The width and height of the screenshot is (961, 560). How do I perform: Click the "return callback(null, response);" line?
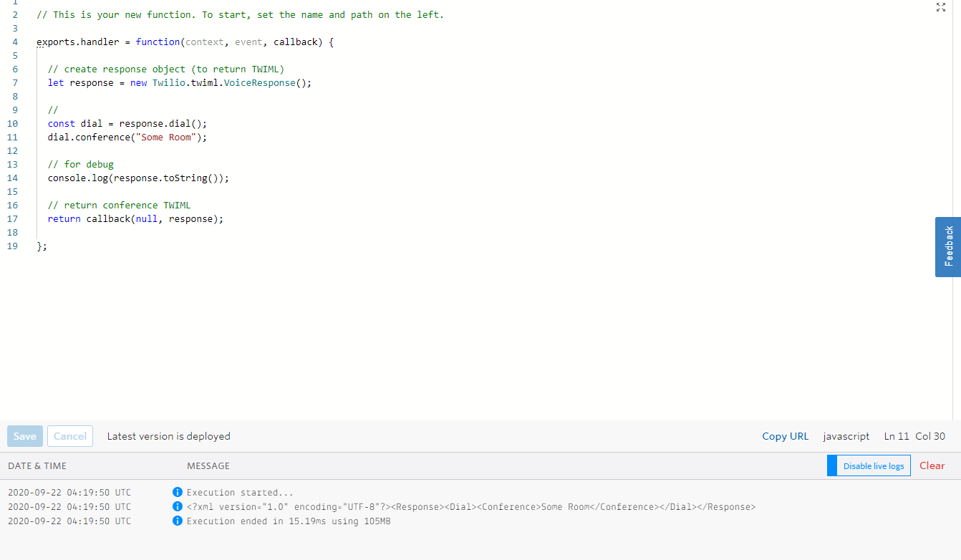click(x=136, y=219)
